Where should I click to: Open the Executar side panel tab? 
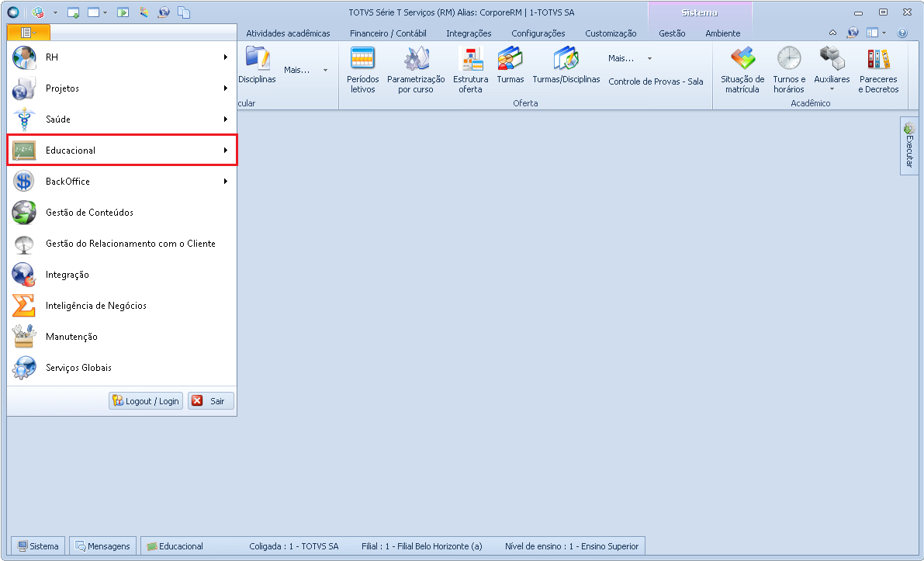909,146
